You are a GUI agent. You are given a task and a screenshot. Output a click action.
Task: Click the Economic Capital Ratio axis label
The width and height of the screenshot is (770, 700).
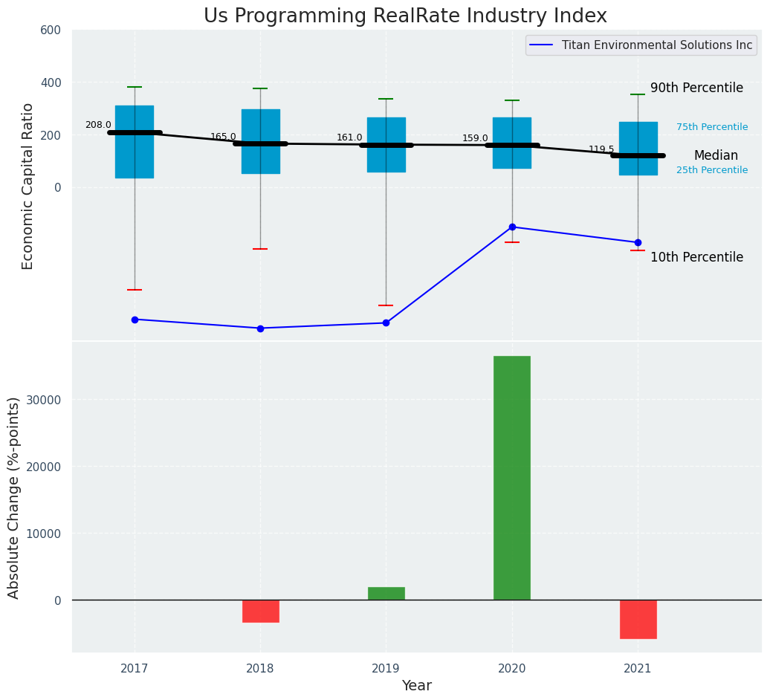point(28,186)
